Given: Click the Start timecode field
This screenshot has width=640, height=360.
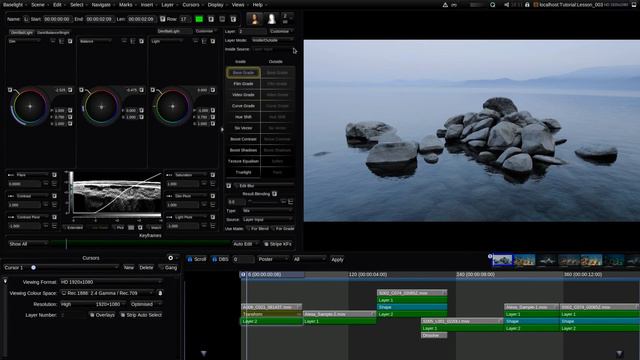Looking at the screenshot, I should pos(57,19).
